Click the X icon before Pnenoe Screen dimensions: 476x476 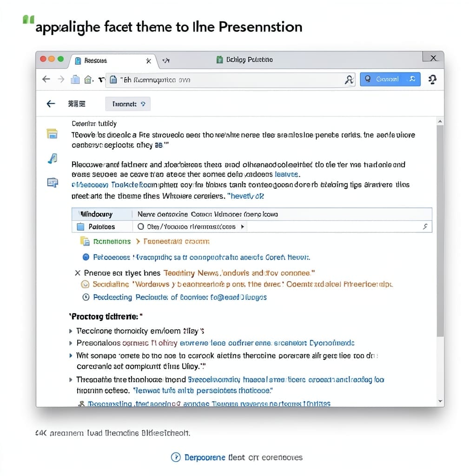coord(78,273)
